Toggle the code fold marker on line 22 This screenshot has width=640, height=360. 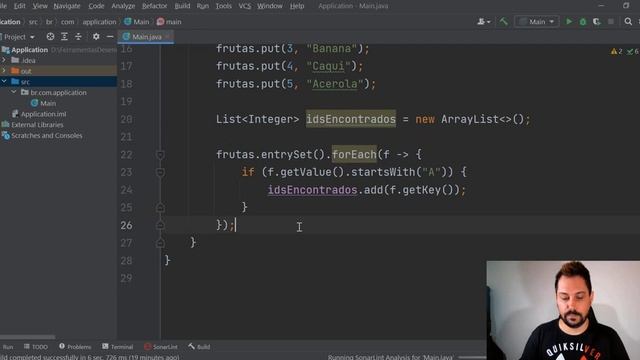pos(160,155)
